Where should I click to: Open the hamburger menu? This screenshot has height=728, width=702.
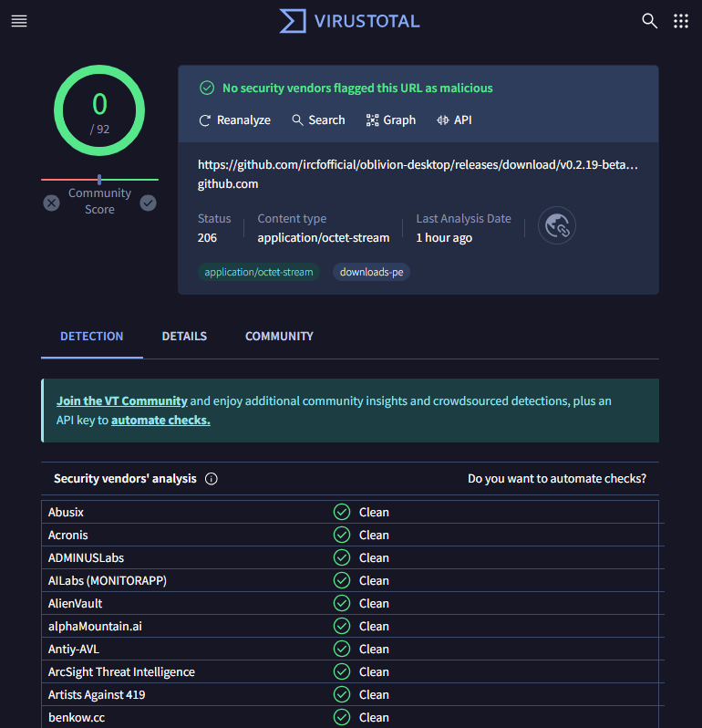(x=19, y=21)
